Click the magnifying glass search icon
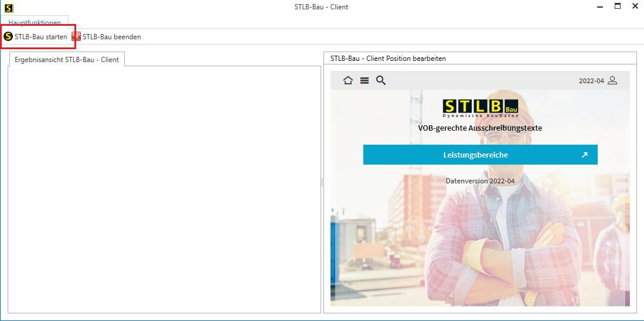Image resolution: width=644 pixels, height=321 pixels. [x=381, y=80]
